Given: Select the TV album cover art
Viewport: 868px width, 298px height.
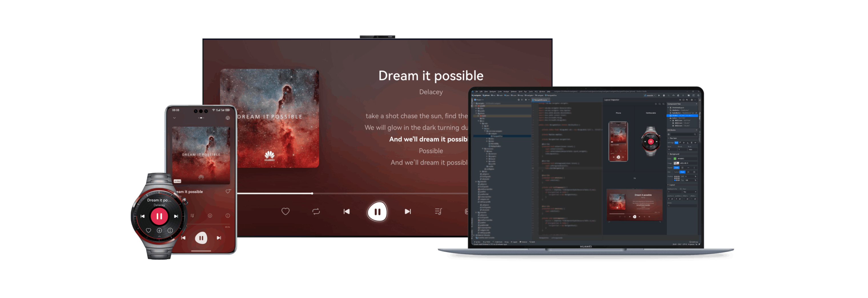Looking at the screenshot, I should coord(269,118).
